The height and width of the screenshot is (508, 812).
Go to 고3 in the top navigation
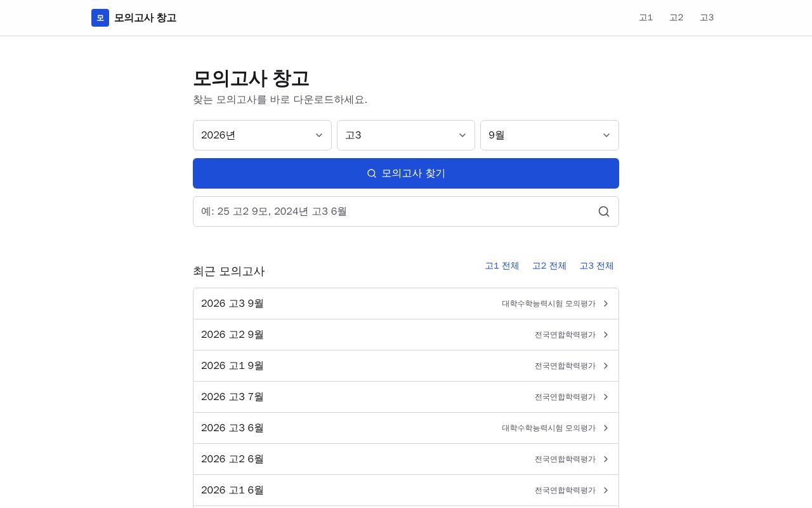point(707,18)
